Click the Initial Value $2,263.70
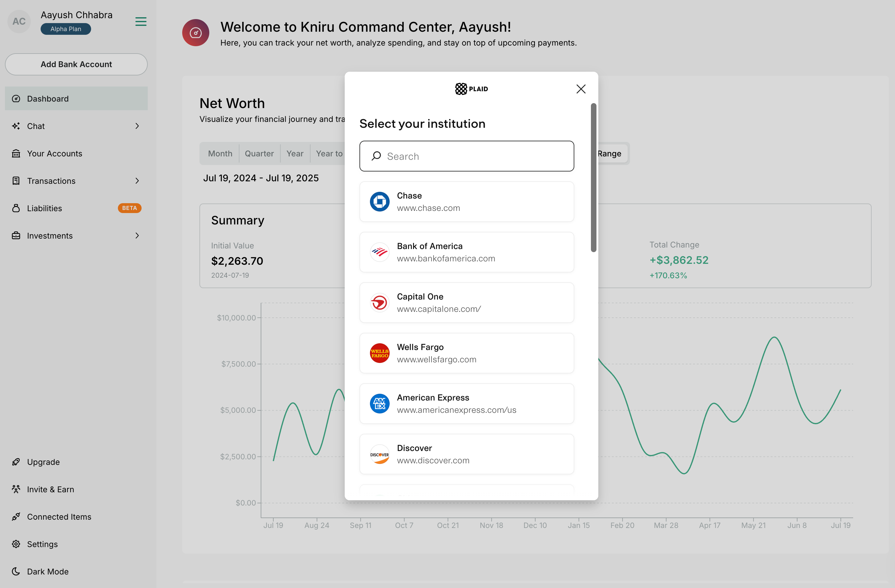Image resolution: width=895 pixels, height=588 pixels. [x=237, y=261]
